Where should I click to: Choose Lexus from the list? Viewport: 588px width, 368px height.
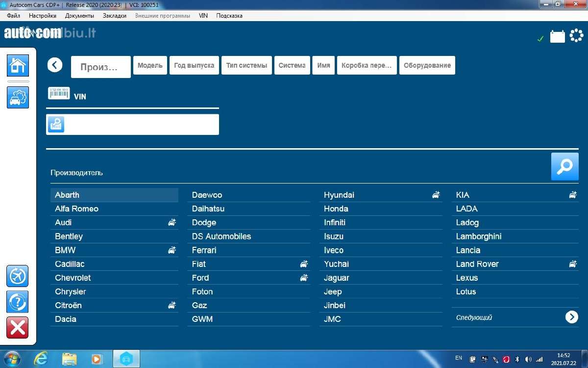[x=515, y=278]
